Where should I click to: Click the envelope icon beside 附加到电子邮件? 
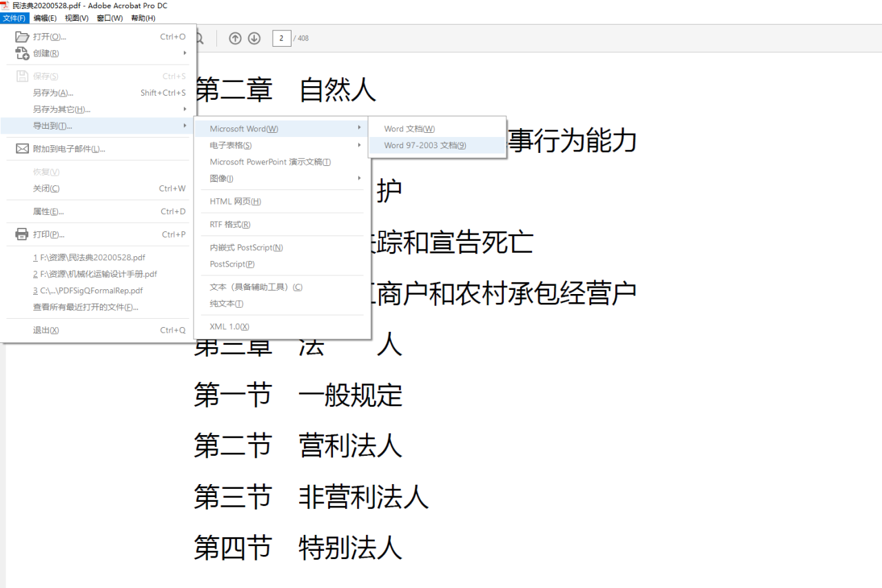point(21,148)
